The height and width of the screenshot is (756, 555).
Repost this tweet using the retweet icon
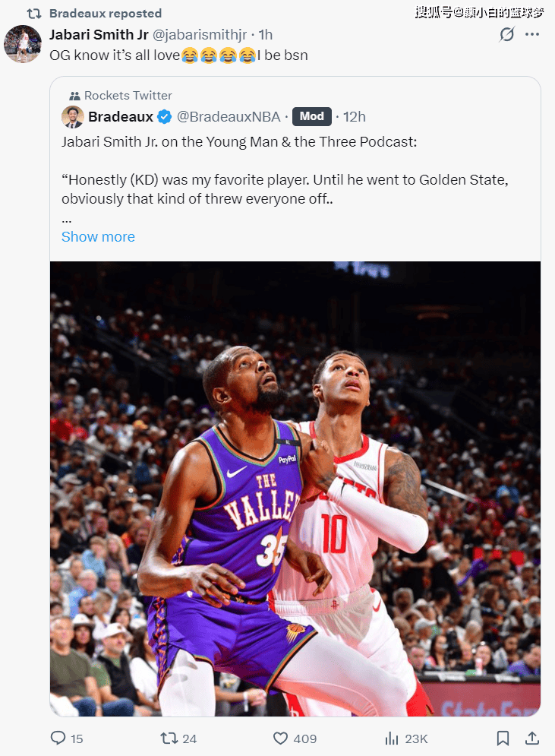169,739
